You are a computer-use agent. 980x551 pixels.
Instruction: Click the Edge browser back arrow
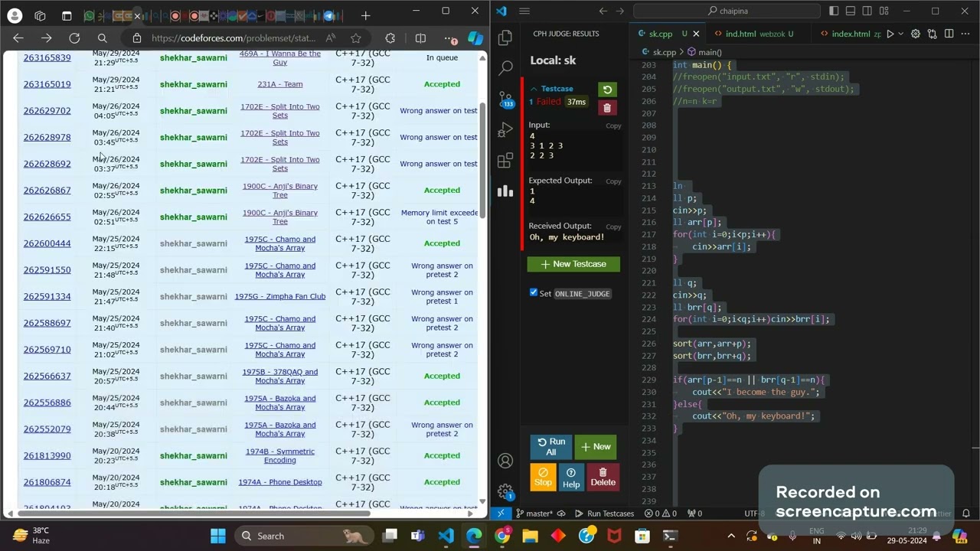tap(18, 38)
